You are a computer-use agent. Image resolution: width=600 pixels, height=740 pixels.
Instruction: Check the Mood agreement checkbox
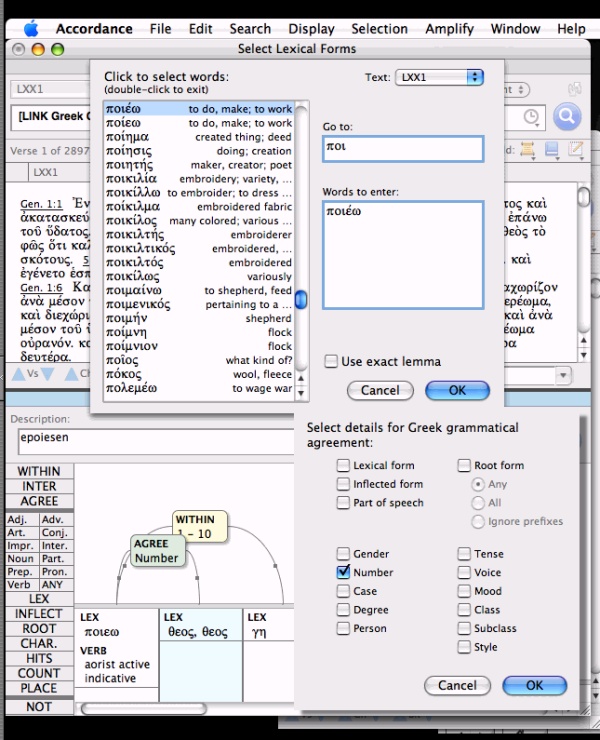(464, 591)
